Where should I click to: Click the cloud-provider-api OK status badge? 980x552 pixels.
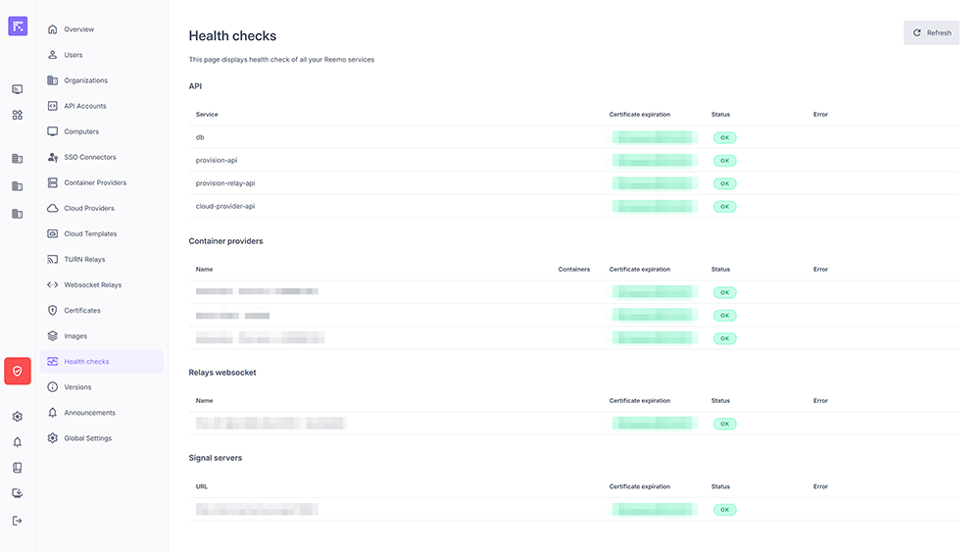(724, 207)
